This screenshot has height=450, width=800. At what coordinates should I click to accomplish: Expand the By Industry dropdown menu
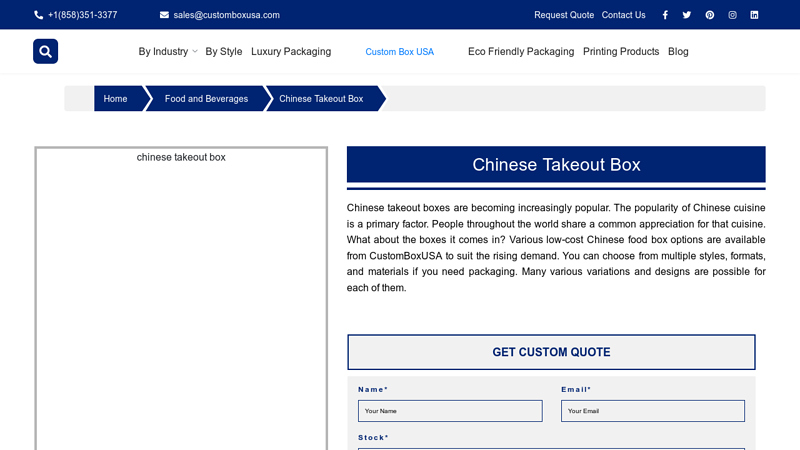(167, 51)
